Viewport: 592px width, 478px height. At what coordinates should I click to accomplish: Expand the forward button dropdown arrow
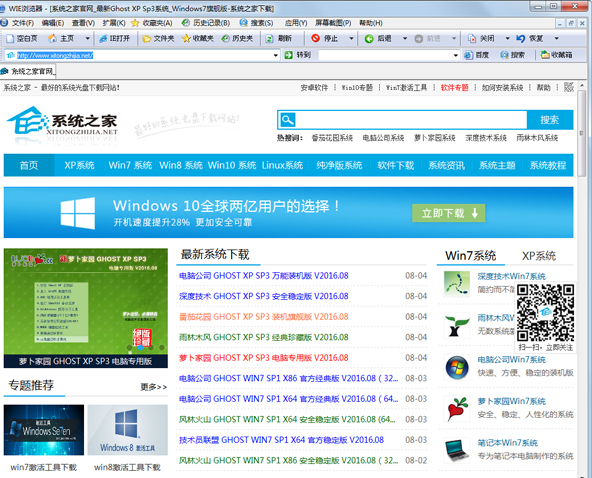coord(454,39)
